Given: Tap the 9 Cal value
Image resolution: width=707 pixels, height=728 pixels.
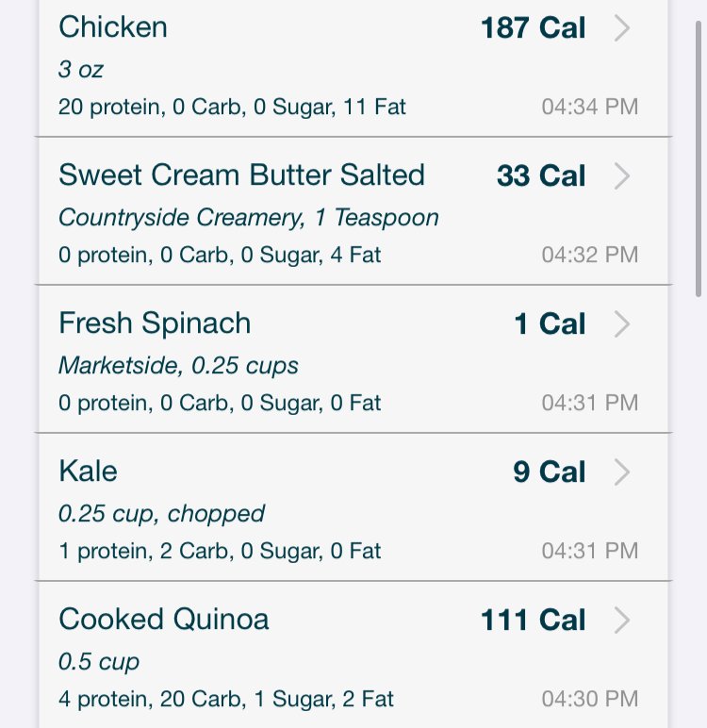Looking at the screenshot, I should 550,472.
